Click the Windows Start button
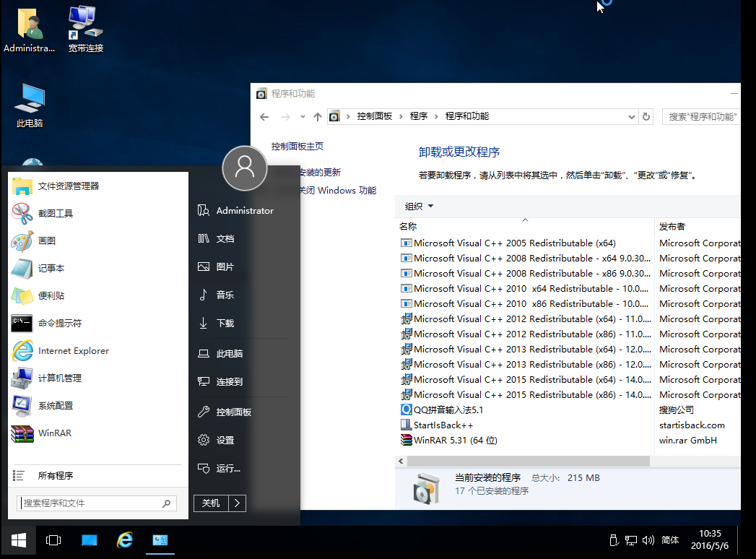The image size is (756, 559). pos(18,540)
